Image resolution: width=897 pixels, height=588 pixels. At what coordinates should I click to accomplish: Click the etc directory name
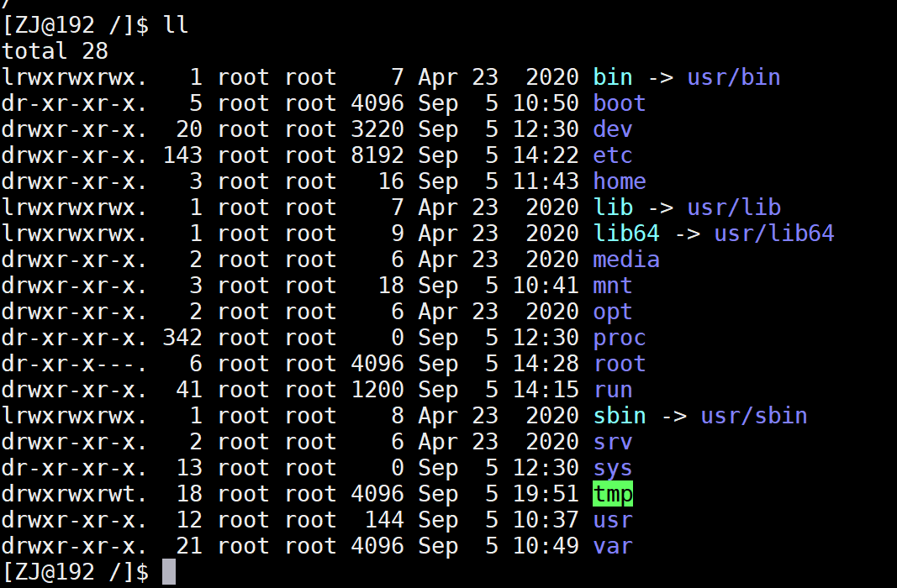coord(613,155)
